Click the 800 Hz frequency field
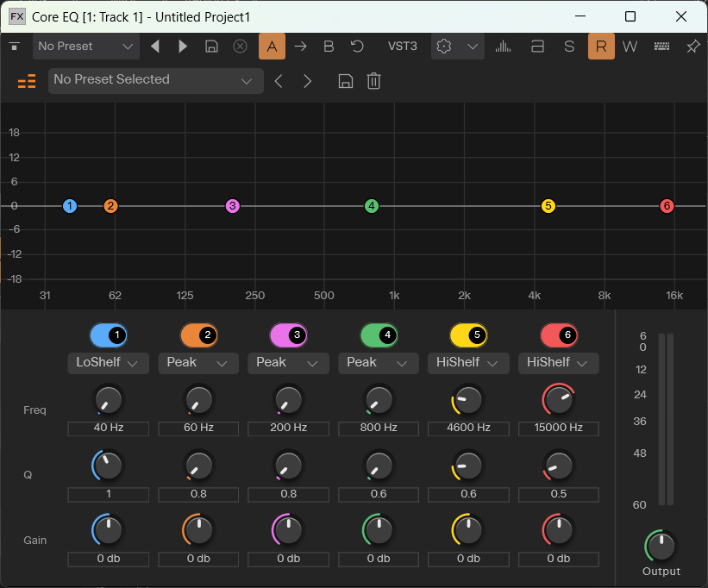 point(379,428)
